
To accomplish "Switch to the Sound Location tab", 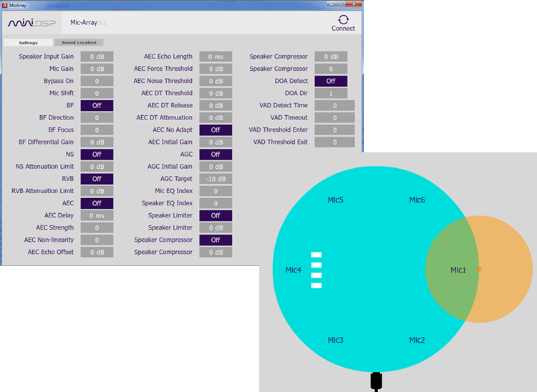I will (79, 43).
